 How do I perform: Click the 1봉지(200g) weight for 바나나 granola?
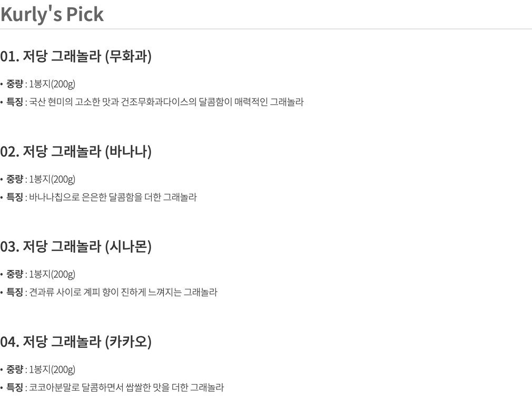pos(52,179)
